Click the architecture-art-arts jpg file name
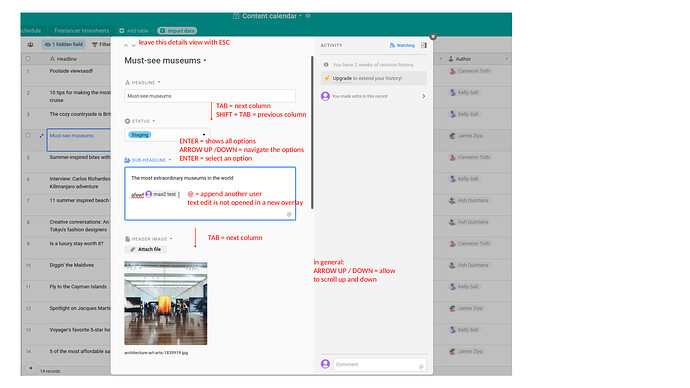Image resolution: width=690 pixels, height=388 pixels. [x=156, y=353]
